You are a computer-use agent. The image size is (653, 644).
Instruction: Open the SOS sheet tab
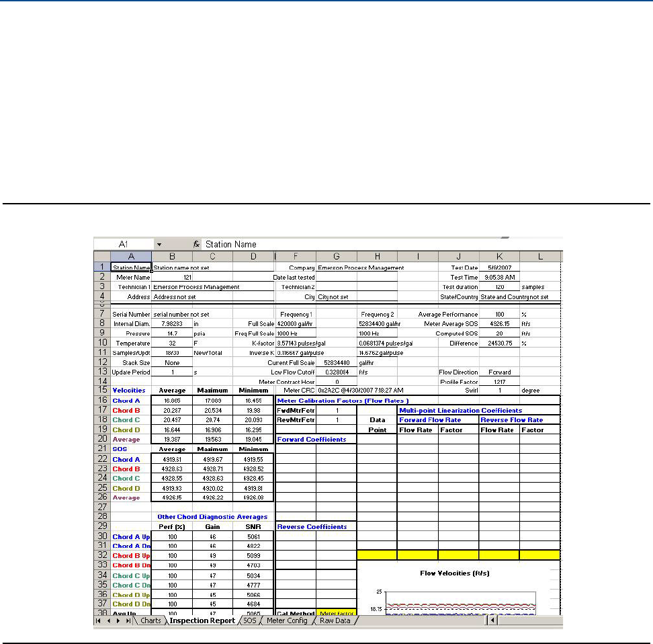pos(249,621)
